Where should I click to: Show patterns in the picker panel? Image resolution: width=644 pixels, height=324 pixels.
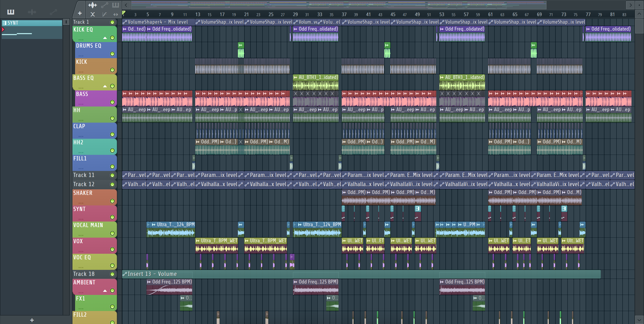coord(11,12)
